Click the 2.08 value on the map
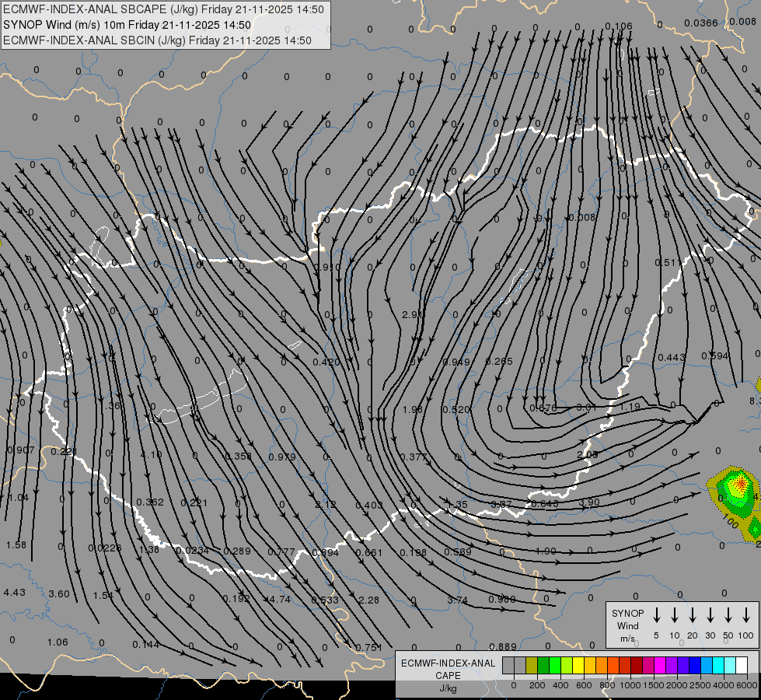The width and height of the screenshot is (761, 700). coord(587,454)
